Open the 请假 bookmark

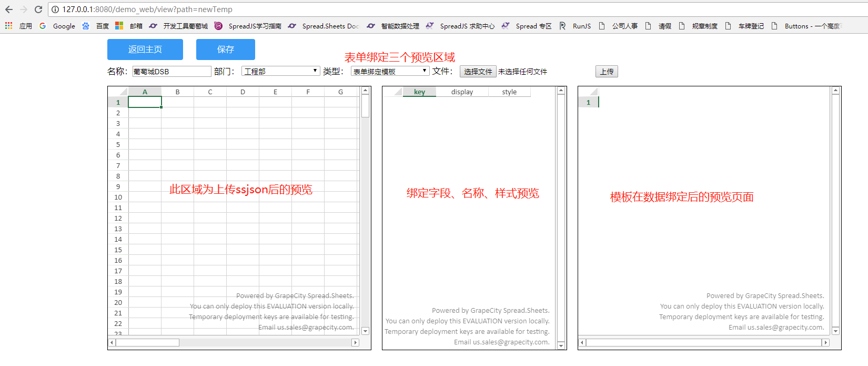pyautogui.click(x=658, y=26)
